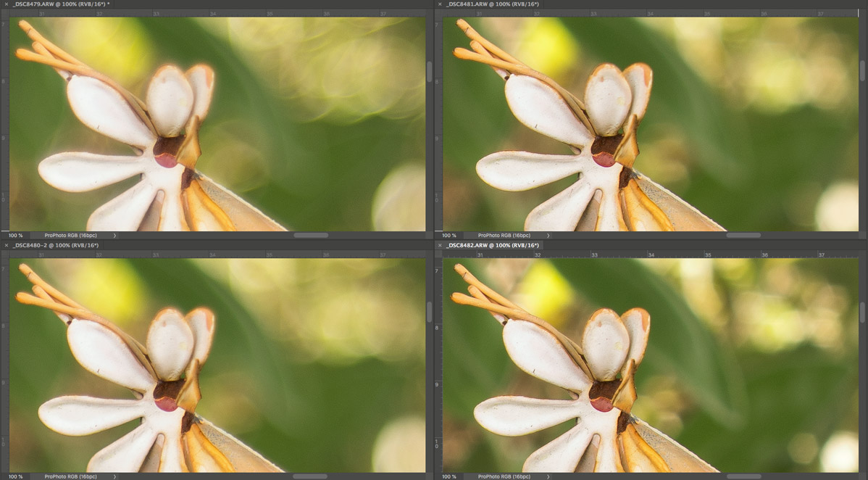This screenshot has width=868, height=480.
Task: Activate the _DSC8481.ARW document tab
Action: 492,4
